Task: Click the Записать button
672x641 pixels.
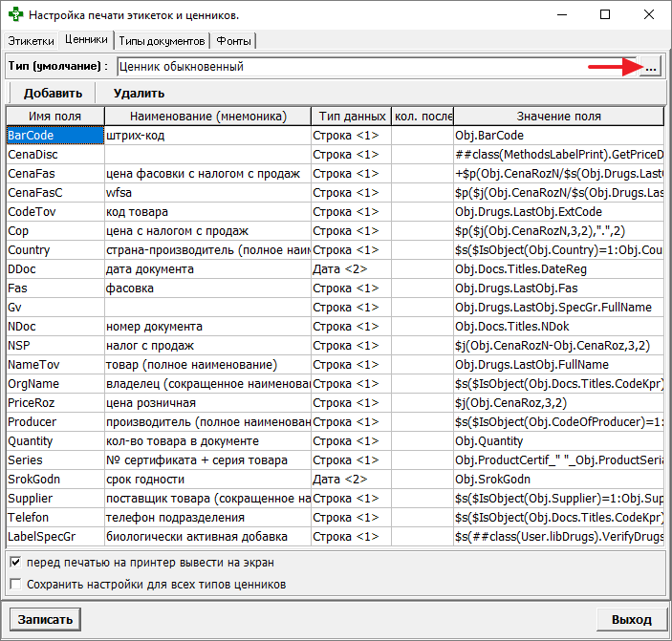Action: 45,619
